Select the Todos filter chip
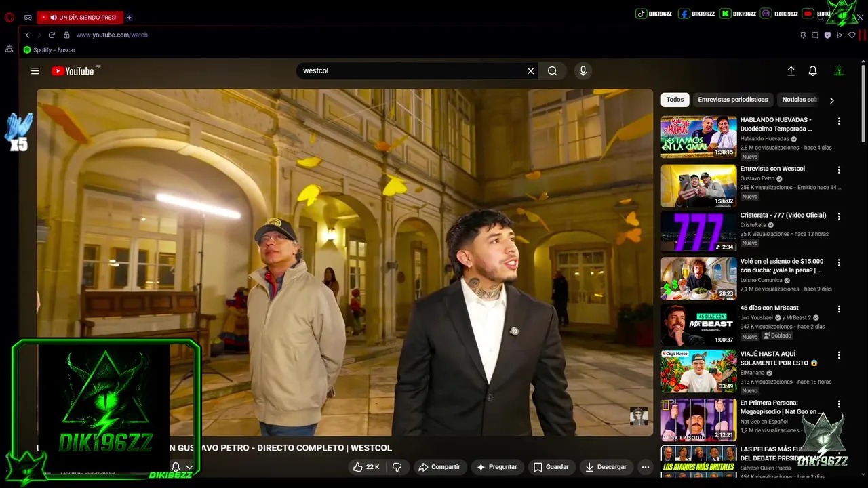The width and height of the screenshot is (868, 488). 675,100
